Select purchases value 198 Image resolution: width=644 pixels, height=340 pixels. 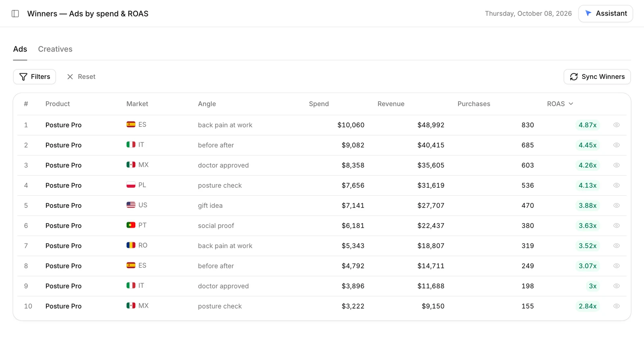click(x=528, y=286)
